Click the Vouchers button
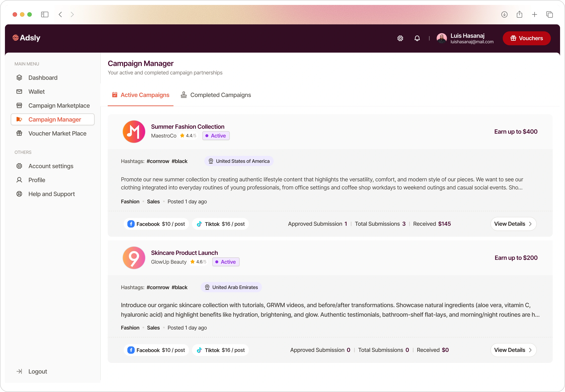This screenshot has height=392, width=565. click(526, 38)
